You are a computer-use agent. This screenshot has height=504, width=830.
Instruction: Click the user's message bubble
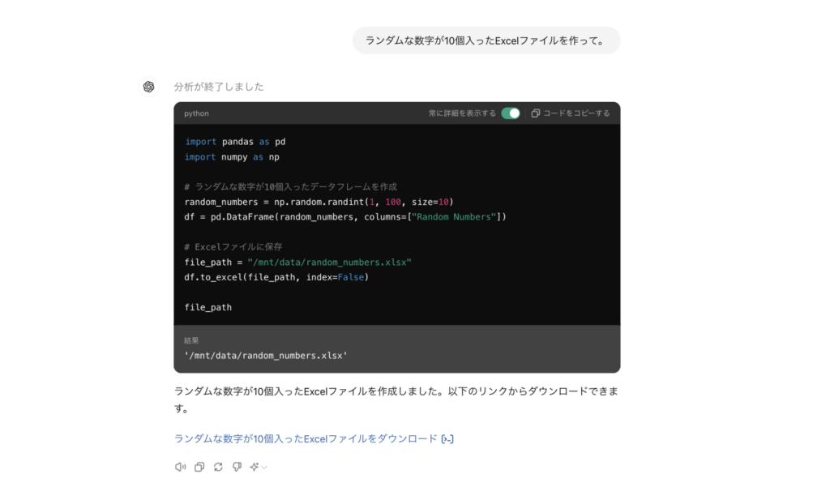(x=486, y=40)
